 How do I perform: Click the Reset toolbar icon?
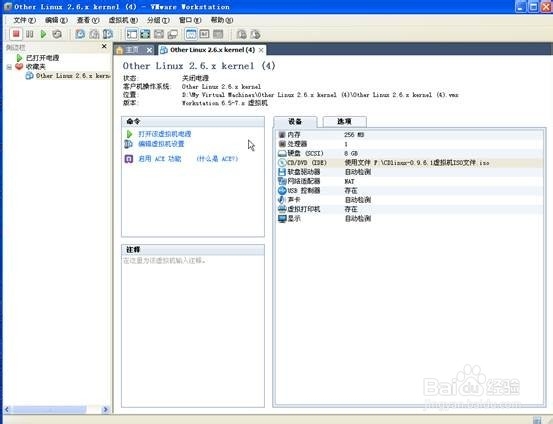(x=57, y=34)
